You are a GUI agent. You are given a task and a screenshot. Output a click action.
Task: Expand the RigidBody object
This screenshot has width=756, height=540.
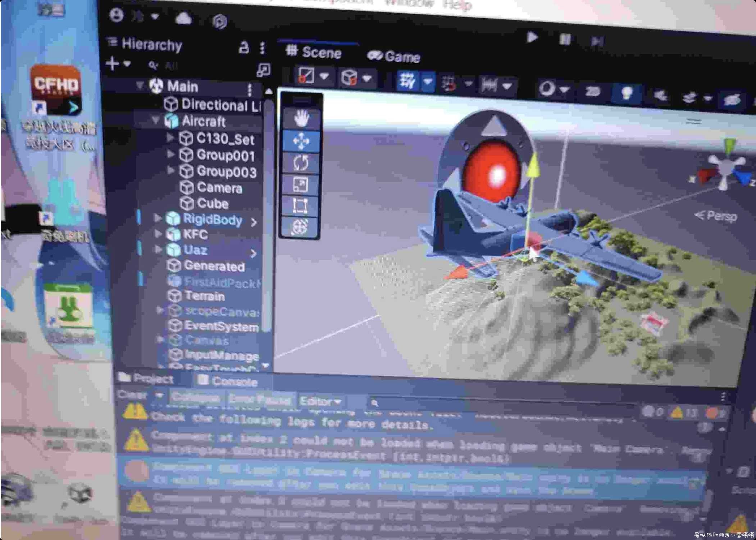point(158,218)
